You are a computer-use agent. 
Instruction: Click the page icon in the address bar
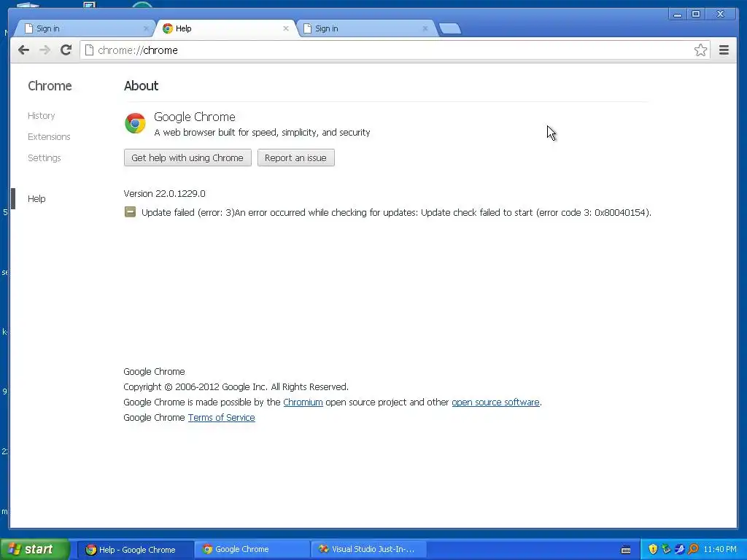click(89, 50)
